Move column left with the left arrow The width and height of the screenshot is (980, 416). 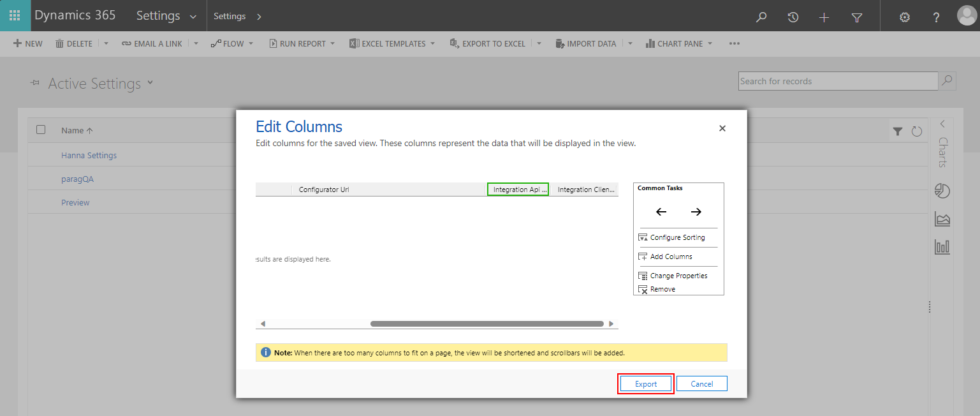click(661, 212)
